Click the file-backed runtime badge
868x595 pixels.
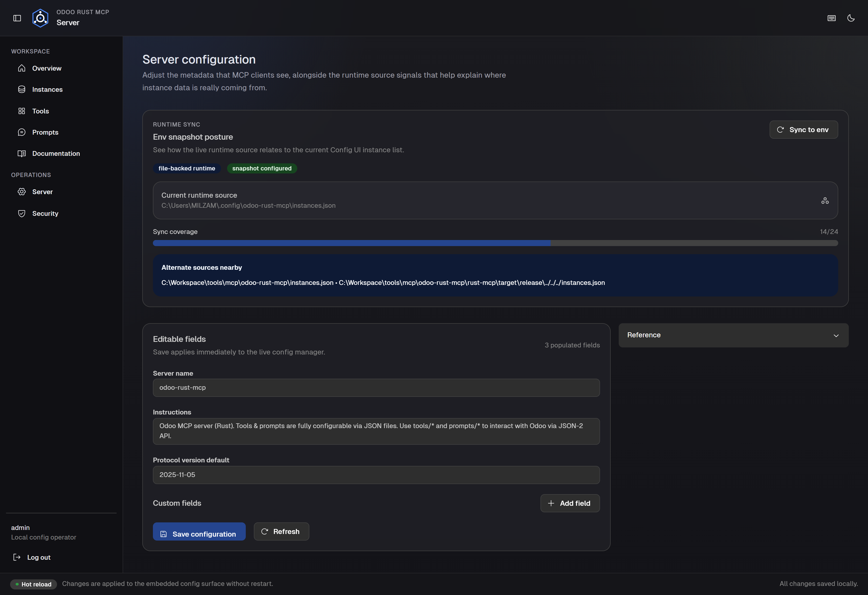[x=187, y=168]
